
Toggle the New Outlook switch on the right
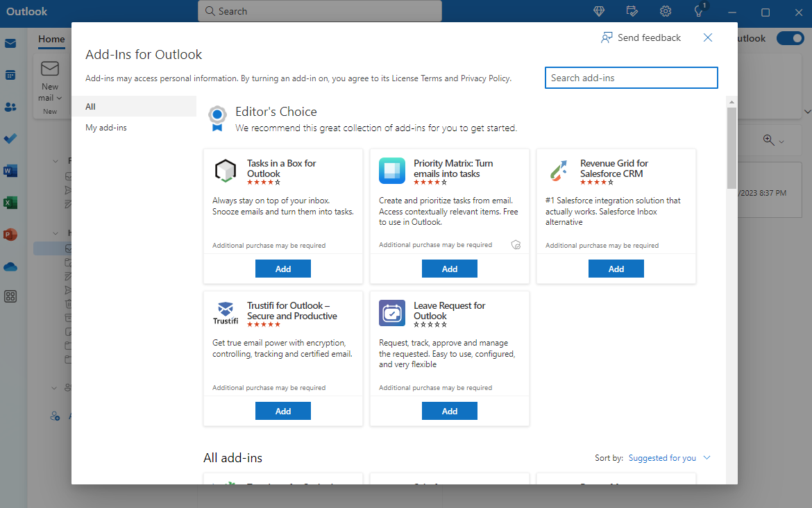pyautogui.click(x=790, y=39)
